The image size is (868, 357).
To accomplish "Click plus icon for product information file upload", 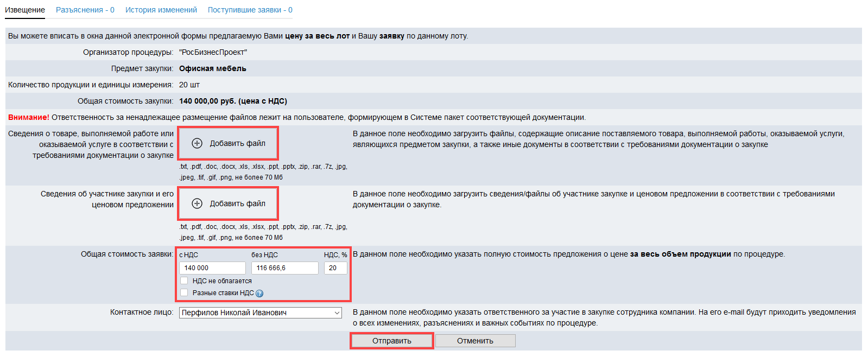I will tap(197, 143).
